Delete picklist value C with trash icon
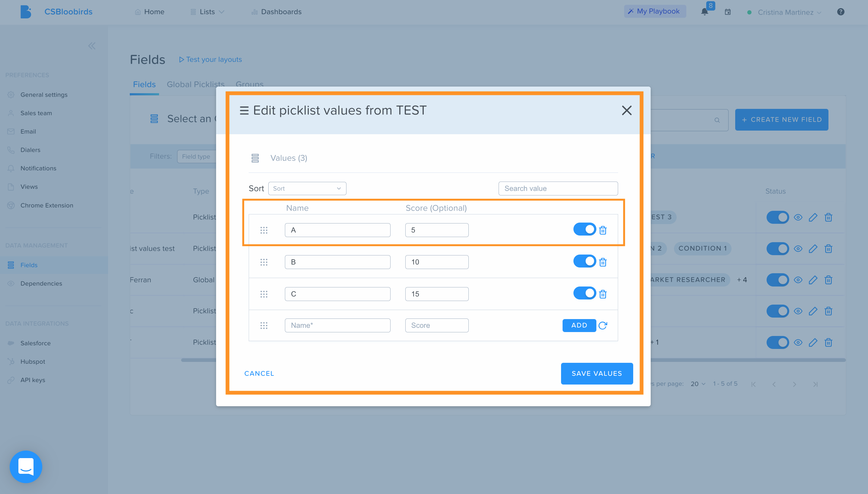868x494 pixels. click(602, 294)
